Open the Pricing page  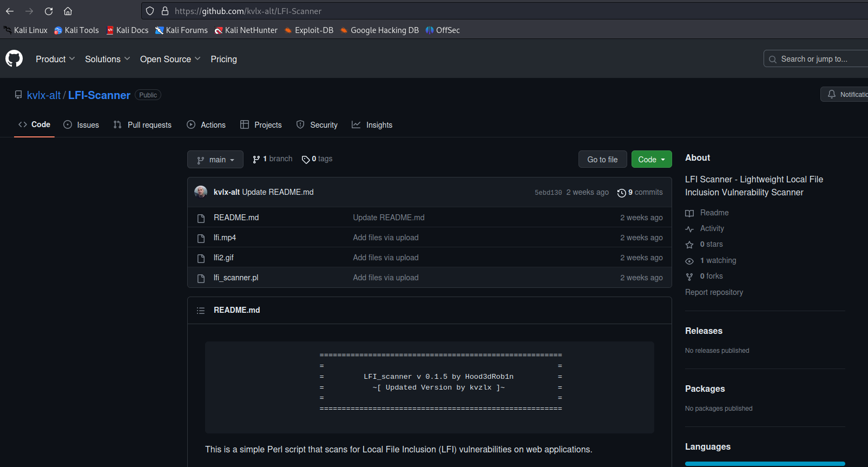[223, 59]
